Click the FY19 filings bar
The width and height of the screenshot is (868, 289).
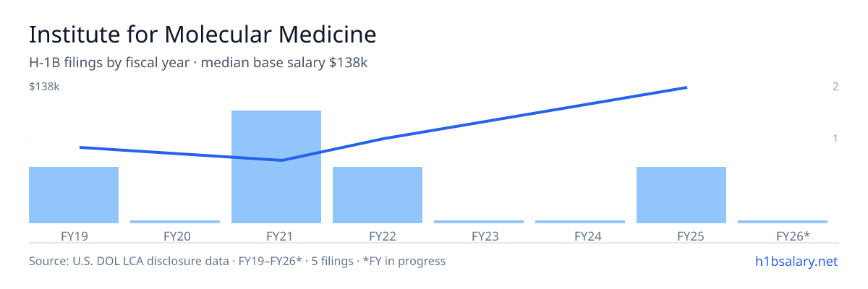pos(74,195)
